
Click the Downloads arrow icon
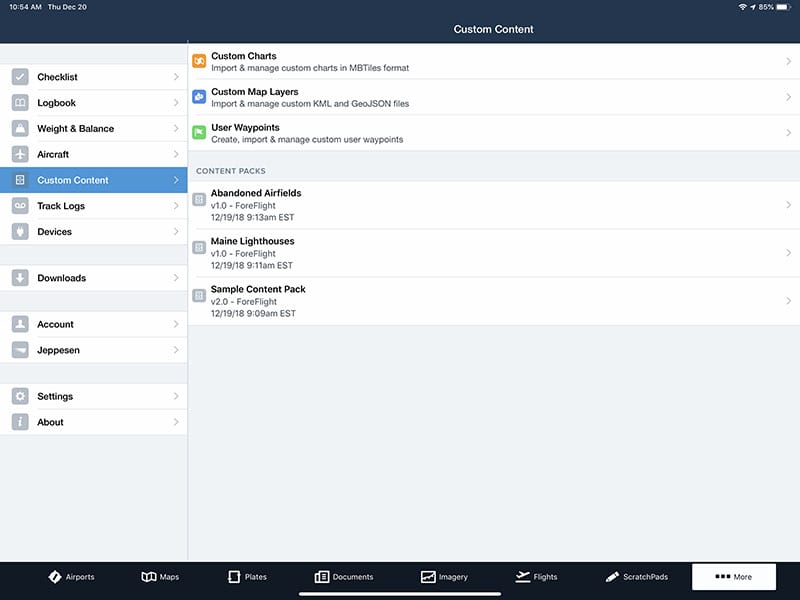coord(20,278)
